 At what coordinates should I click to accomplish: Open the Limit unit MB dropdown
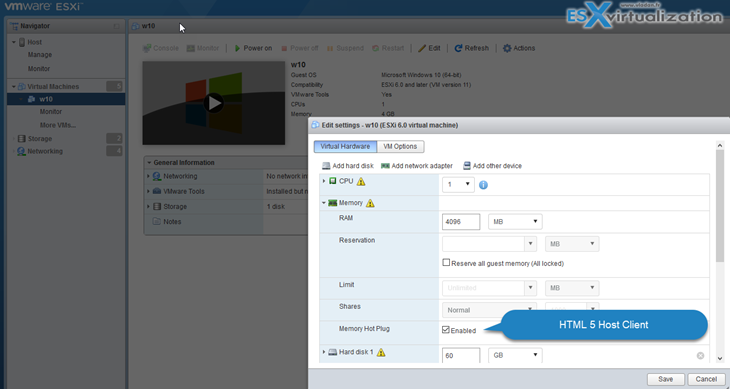[572, 288]
